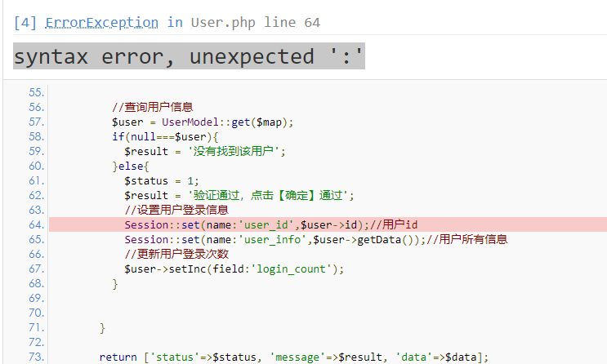This screenshot has height=364, width=607.
Task: Click the //查询用户信息 comment line
Action: pyautogui.click(x=153, y=107)
